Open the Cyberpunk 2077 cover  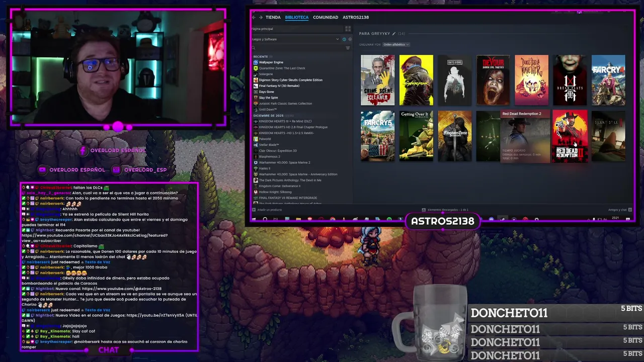click(x=416, y=80)
